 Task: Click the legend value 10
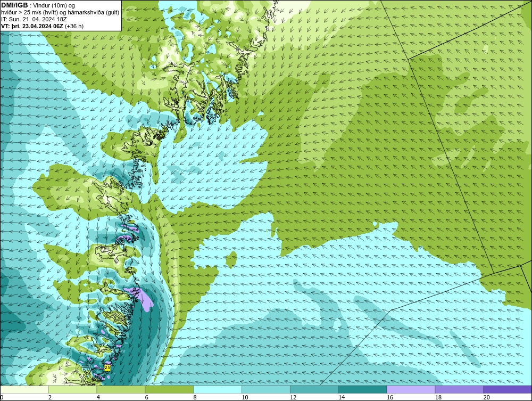[245, 397]
